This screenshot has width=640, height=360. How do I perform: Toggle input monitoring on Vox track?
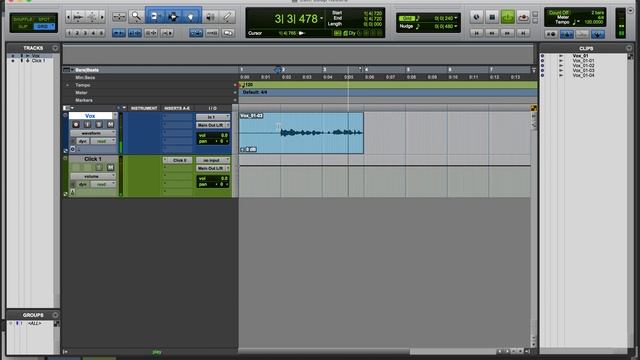click(87, 124)
